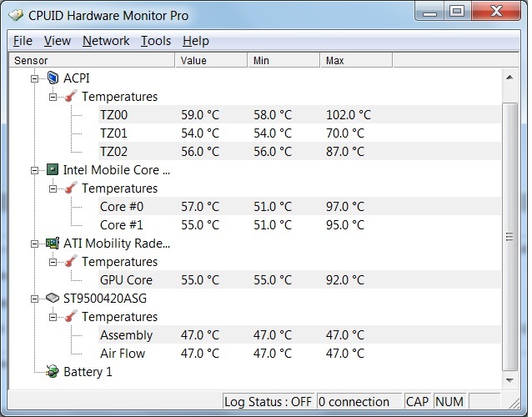Screen dimensions: 532x417
Task: Select the Battery 1 tree item
Action: [x=88, y=371]
